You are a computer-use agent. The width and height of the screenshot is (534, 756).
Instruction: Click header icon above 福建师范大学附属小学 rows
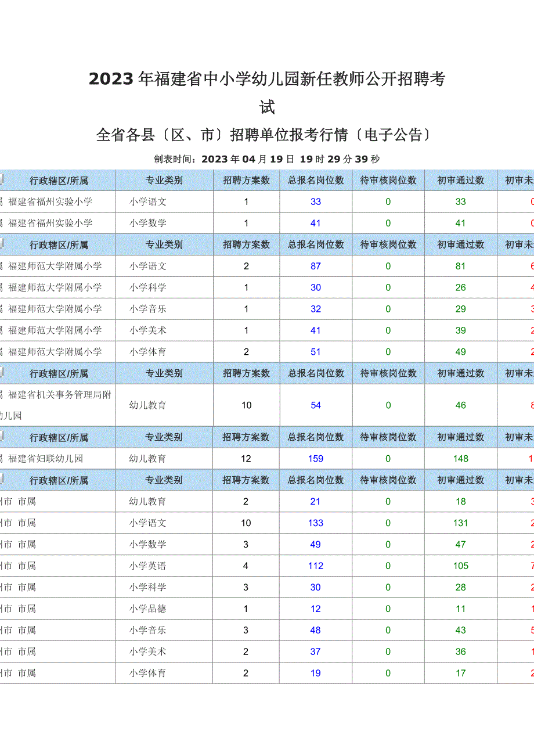2,243
